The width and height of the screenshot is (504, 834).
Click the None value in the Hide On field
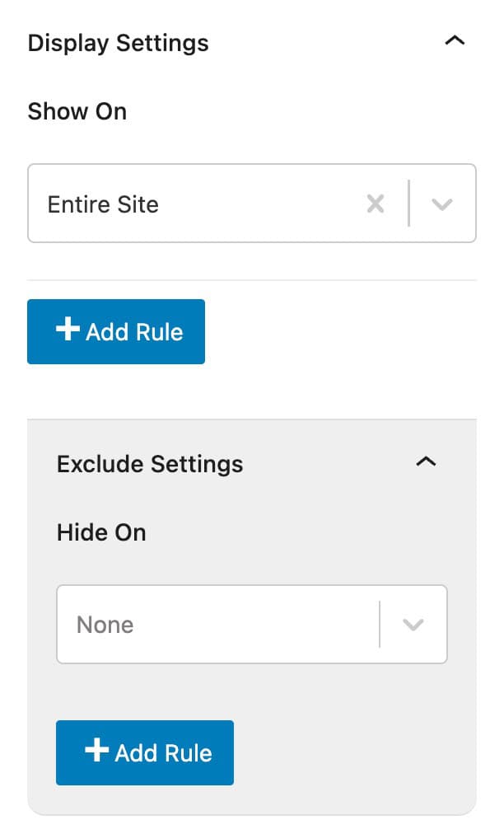click(105, 624)
